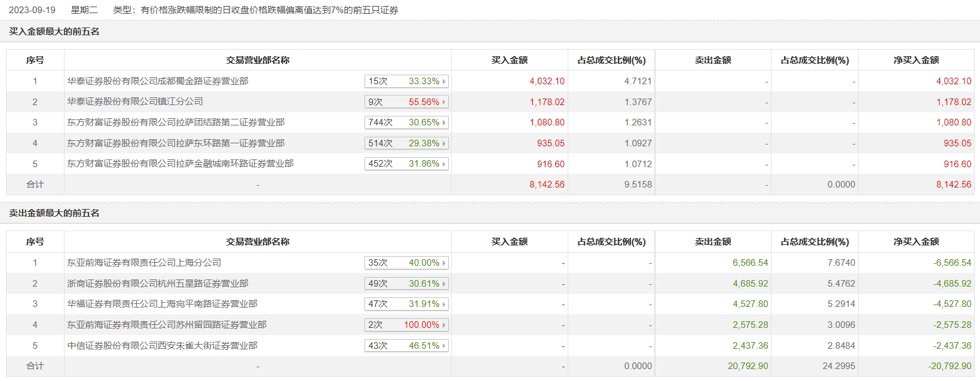Open 中信证券西安朱雀大街证券营业部 link
Screen dimensions: 980x381
pyautogui.click(x=162, y=346)
